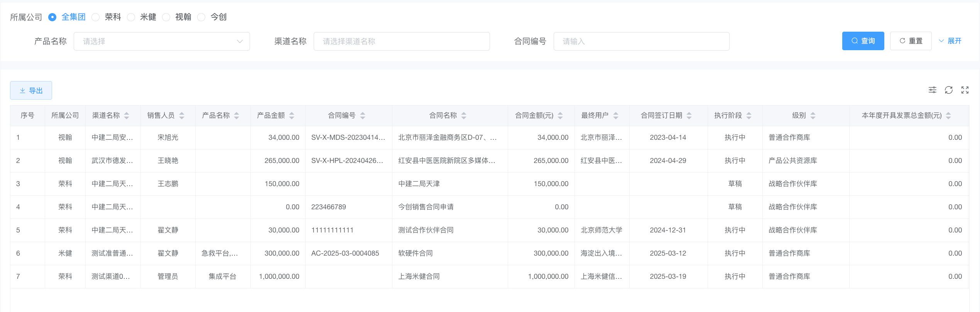Toggle fullscreen table view icon

tap(965, 90)
